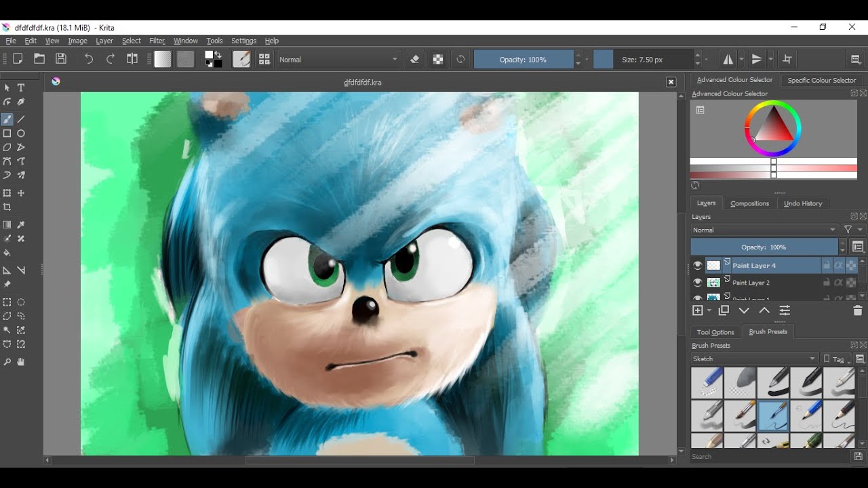The image size is (868, 488).
Task: Open the File menu
Action: (x=11, y=41)
